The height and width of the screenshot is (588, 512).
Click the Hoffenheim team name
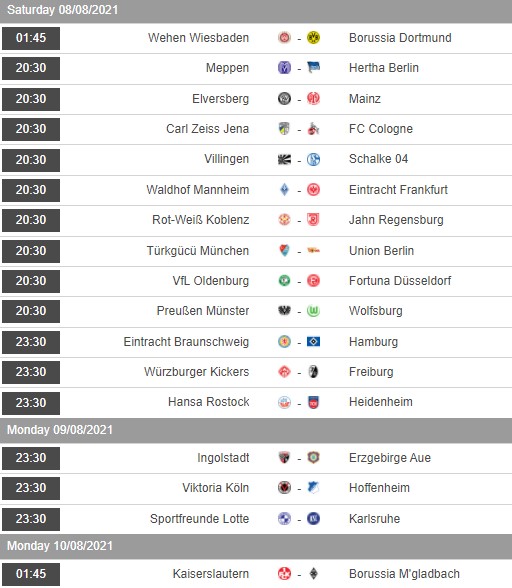[379, 488]
